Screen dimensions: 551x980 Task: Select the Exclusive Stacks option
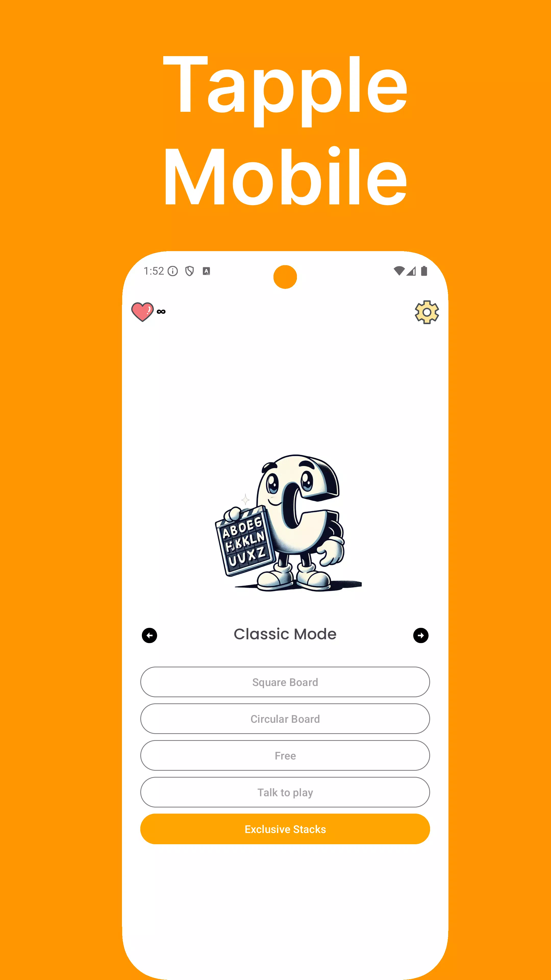285,829
